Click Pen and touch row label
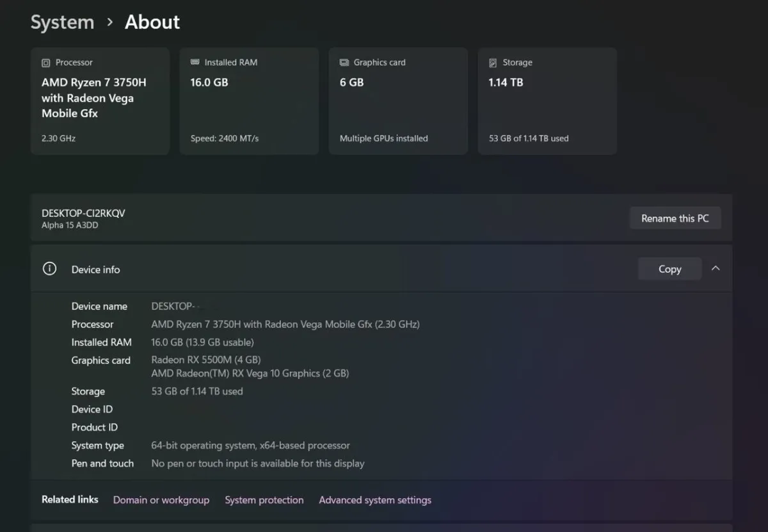Viewport: 768px width, 532px height. point(102,463)
